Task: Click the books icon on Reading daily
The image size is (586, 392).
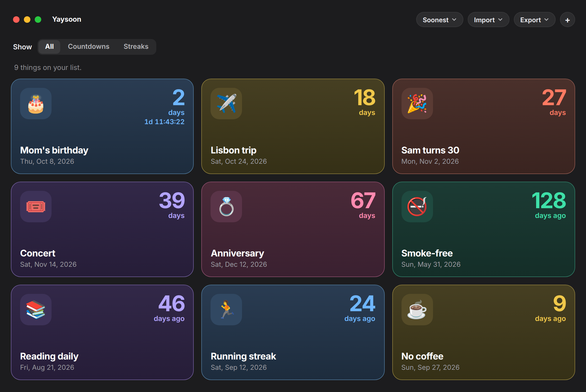Action: point(36,310)
